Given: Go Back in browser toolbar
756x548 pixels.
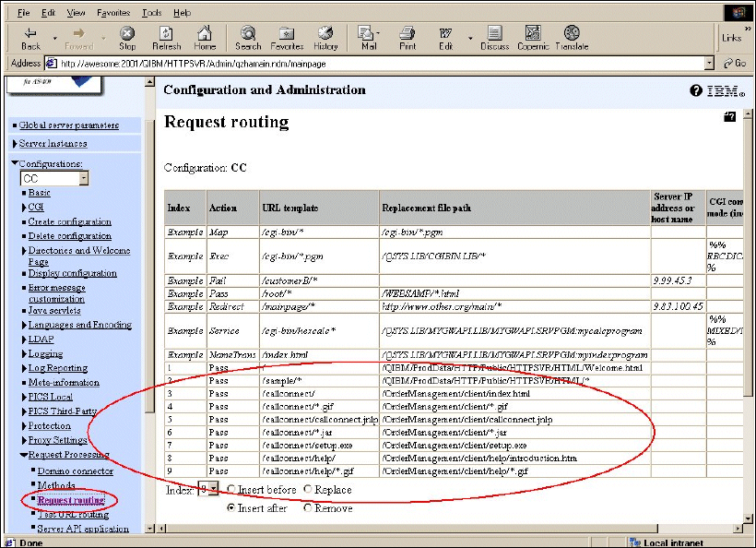Looking at the screenshot, I should (30, 38).
